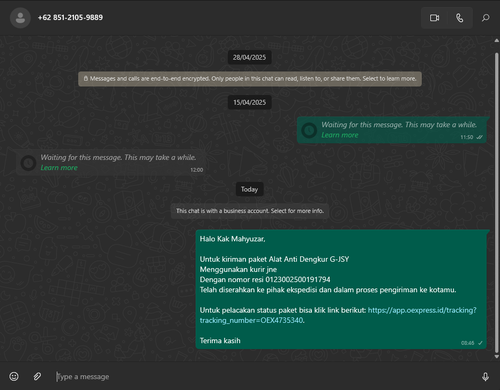Open search in chat via the magnifier icon
This screenshot has width=500, height=390.
(x=486, y=18)
